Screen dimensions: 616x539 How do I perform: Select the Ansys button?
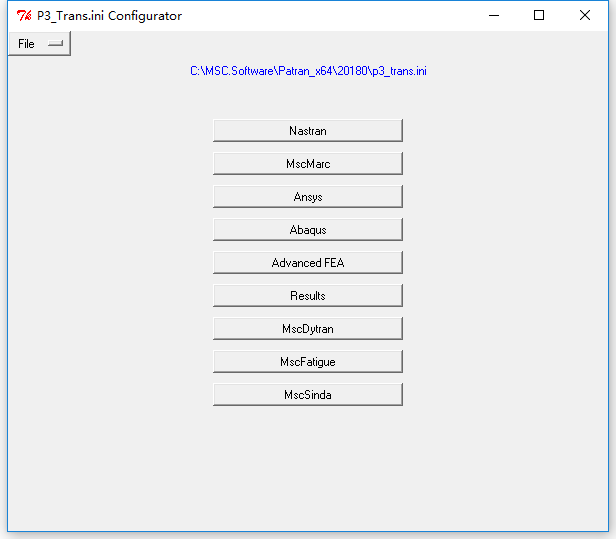[308, 196]
